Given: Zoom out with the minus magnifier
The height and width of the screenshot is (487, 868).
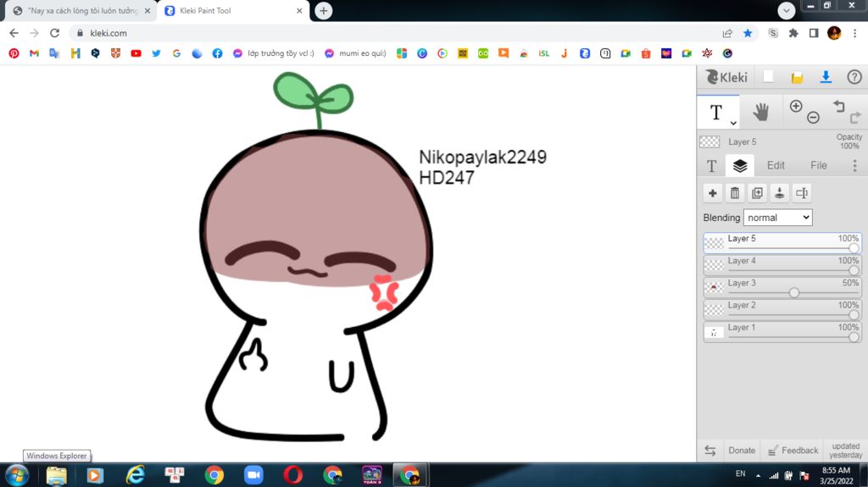Looking at the screenshot, I should tap(813, 118).
